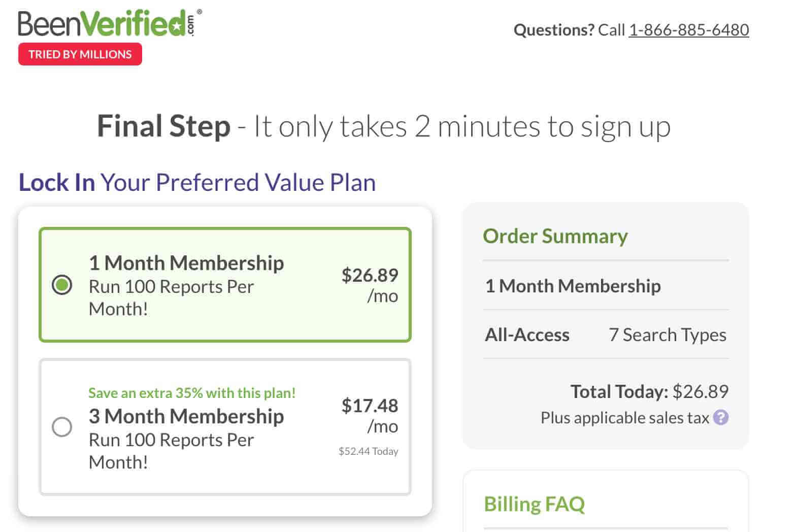Call the 1-866-885-6480 phone link

pyautogui.click(x=689, y=30)
